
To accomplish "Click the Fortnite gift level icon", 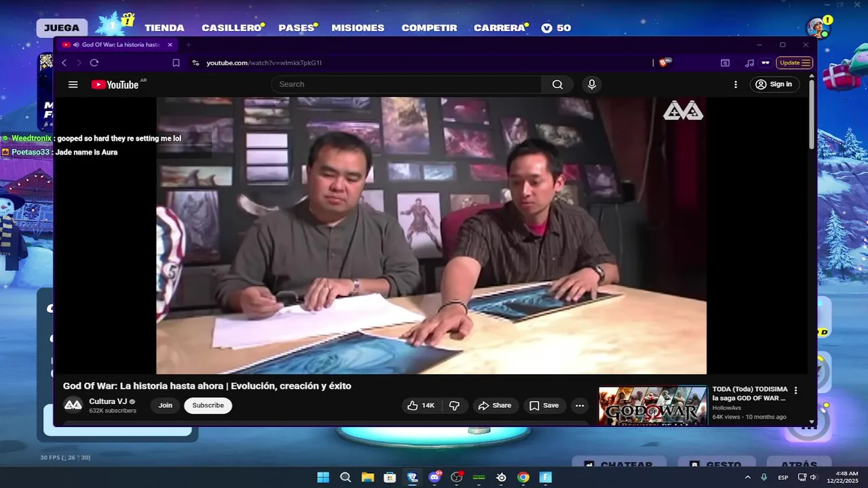I will (113, 24).
